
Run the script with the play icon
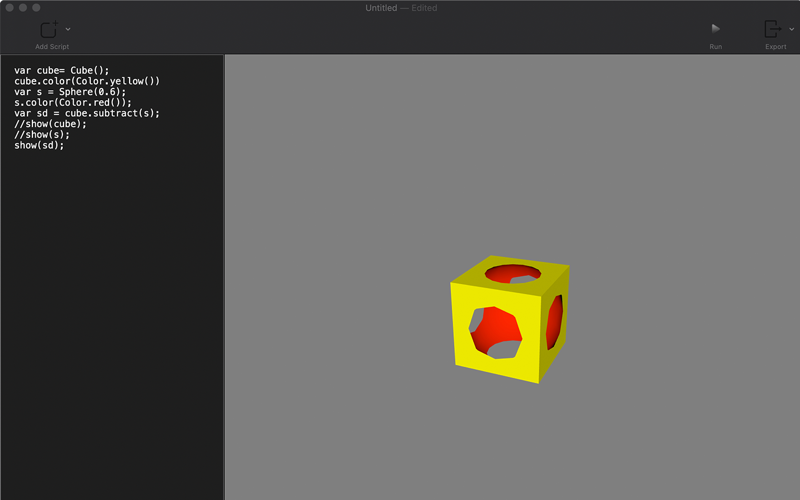point(715,29)
